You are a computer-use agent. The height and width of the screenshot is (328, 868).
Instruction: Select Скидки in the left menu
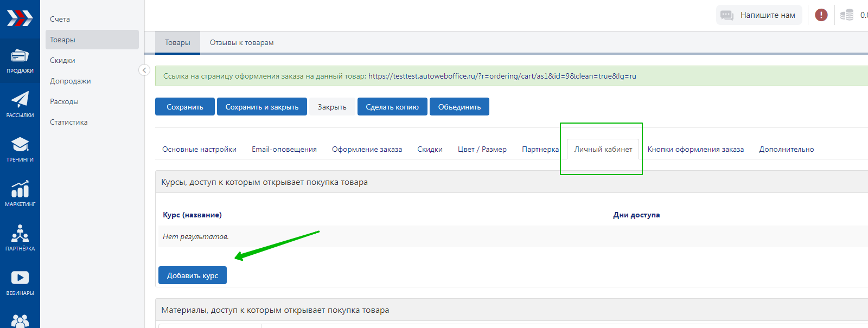click(62, 61)
